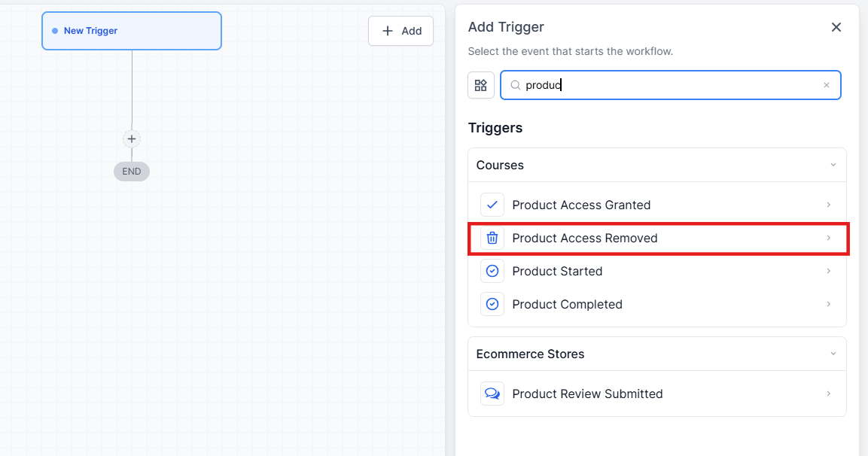Click the circle-check icon beside Product Completed
Viewport: 868px width, 456px height.
point(492,304)
